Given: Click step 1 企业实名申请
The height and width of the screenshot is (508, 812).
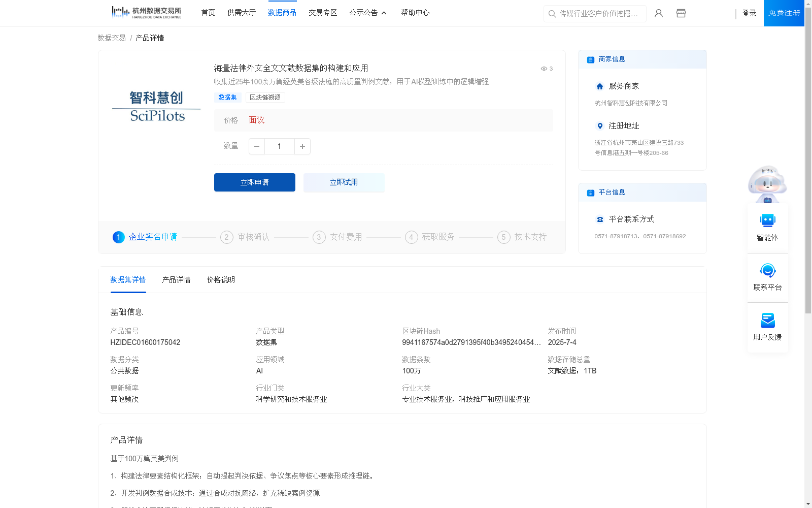Looking at the screenshot, I should point(145,237).
